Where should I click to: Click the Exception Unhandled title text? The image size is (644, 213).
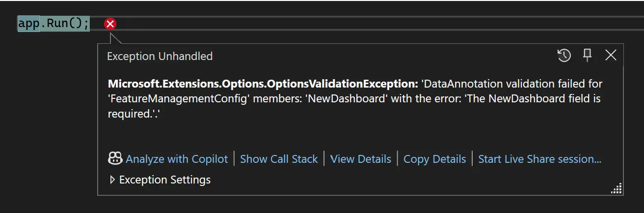(x=160, y=56)
